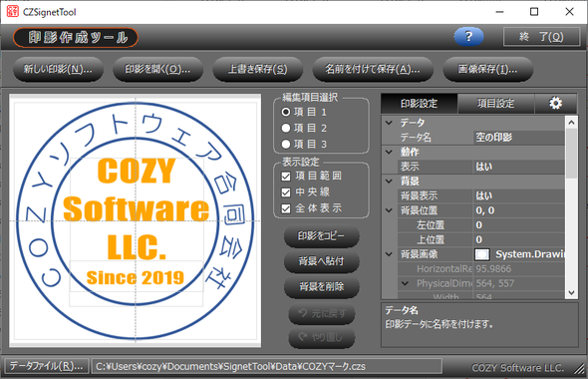Toggle the 中央線 checkbox
Image resolution: width=588 pixels, height=379 pixels.
286,192
